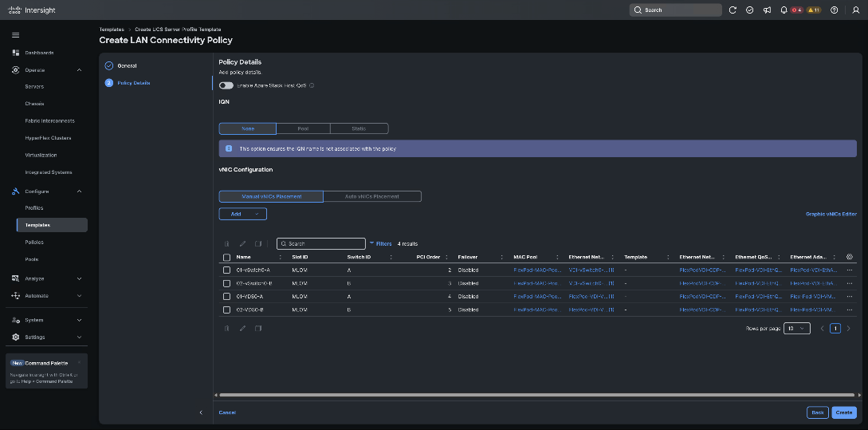Click the Cancel link
The height and width of the screenshot is (430, 868).
[227, 412]
